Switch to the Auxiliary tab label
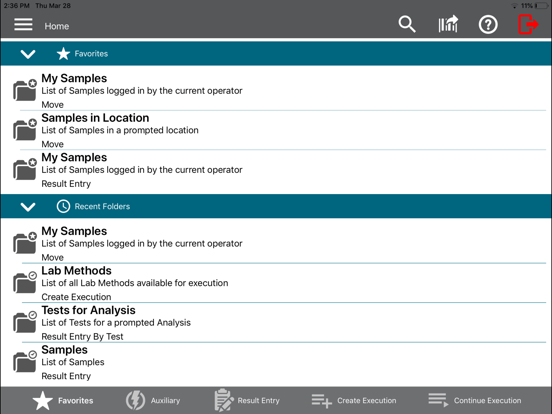Screen dimensions: 552x414 [x=165, y=401]
